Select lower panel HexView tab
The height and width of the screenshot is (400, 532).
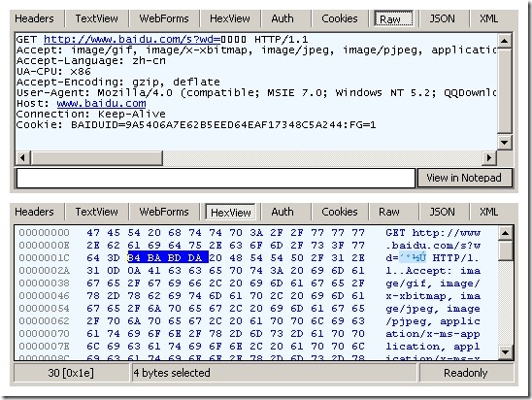pyautogui.click(x=231, y=213)
